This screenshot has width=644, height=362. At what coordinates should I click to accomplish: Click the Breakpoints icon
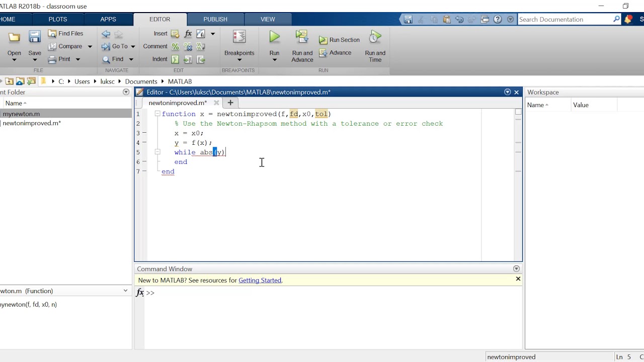239,37
